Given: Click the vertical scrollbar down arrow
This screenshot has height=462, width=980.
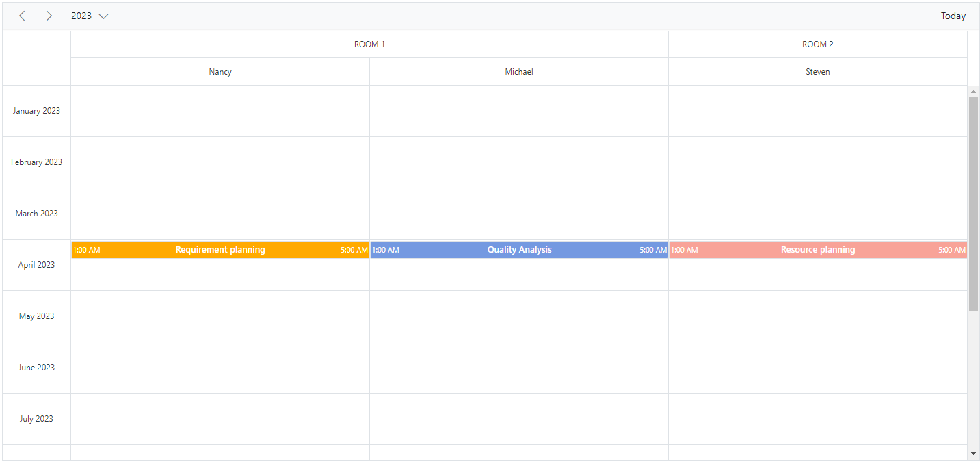Looking at the screenshot, I should (x=973, y=454).
